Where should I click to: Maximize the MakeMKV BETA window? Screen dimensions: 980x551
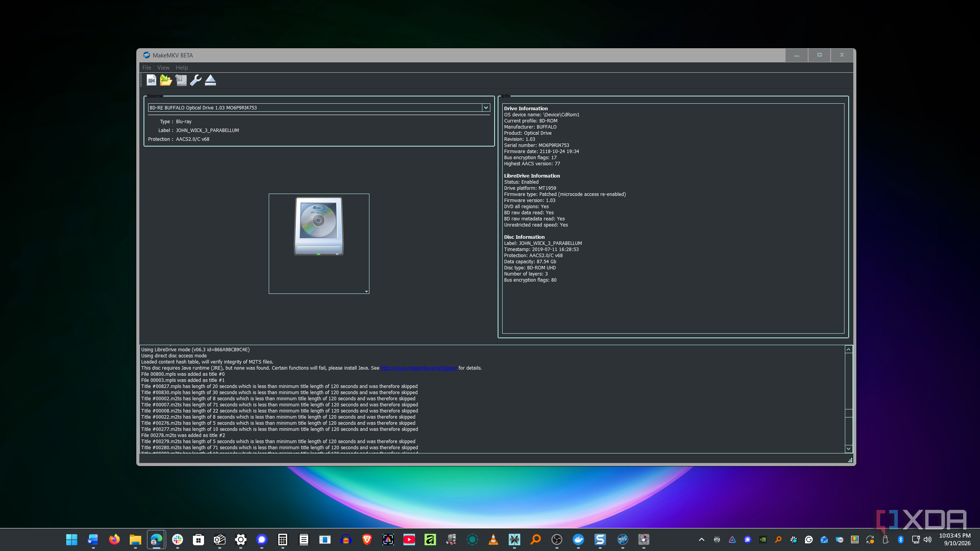[x=819, y=55]
